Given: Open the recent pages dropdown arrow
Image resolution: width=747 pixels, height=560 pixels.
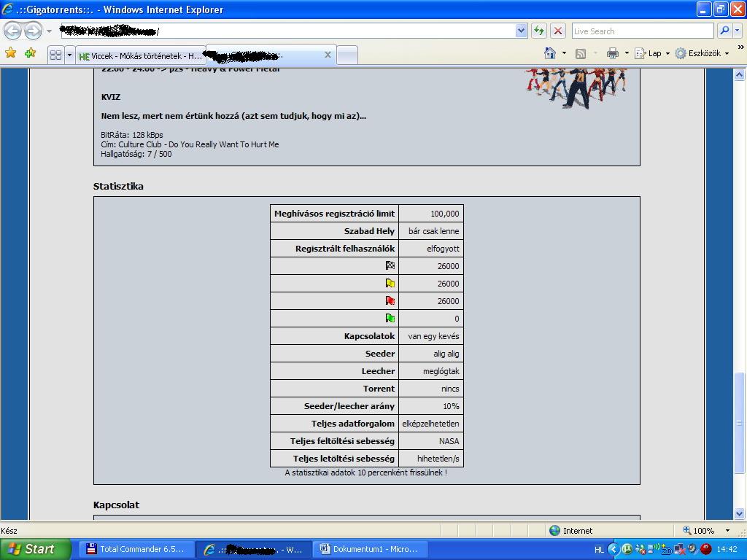Looking at the screenshot, I should 49,31.
